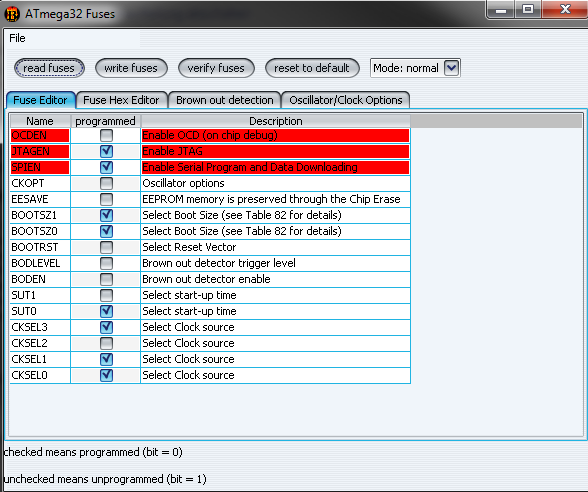Enable the OCDEN fuse checkbox

pyautogui.click(x=106, y=135)
